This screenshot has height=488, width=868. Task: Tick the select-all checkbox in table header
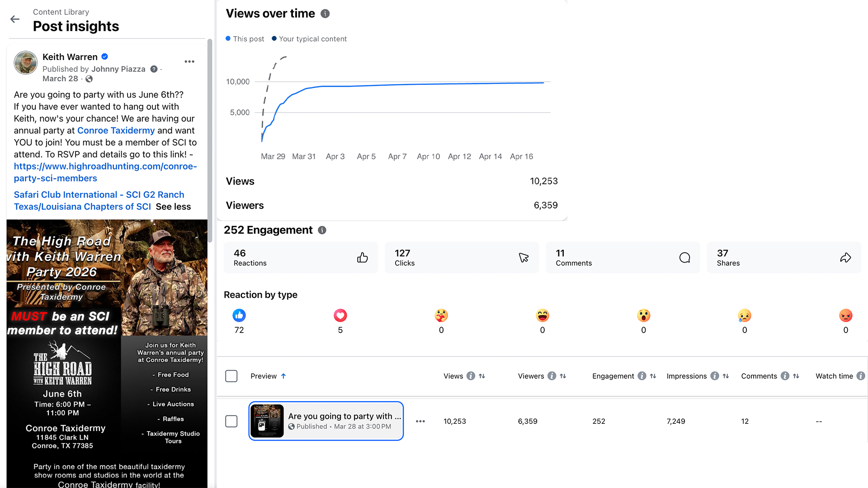click(x=231, y=376)
